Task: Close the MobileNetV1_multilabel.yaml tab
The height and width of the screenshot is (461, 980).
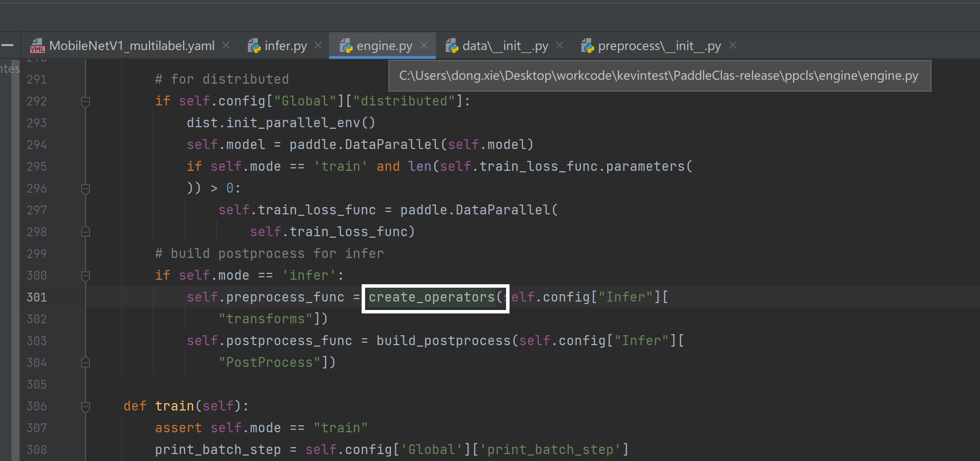Action: pyautogui.click(x=226, y=46)
